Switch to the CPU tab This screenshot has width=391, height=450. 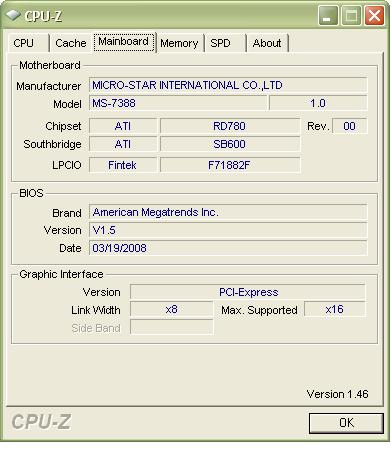point(28,43)
